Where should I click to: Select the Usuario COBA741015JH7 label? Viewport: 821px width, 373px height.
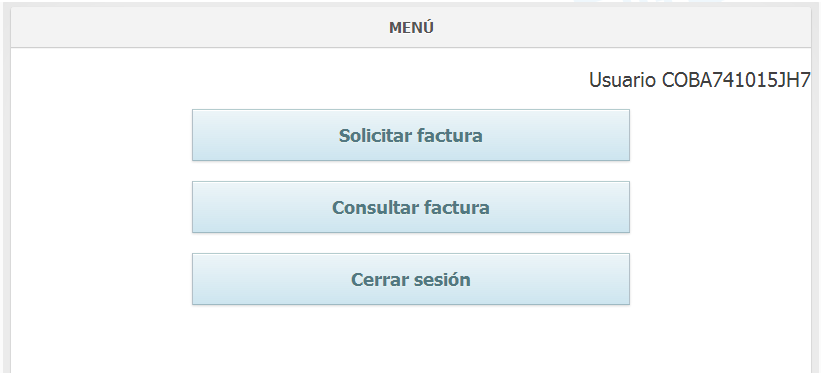click(x=700, y=80)
